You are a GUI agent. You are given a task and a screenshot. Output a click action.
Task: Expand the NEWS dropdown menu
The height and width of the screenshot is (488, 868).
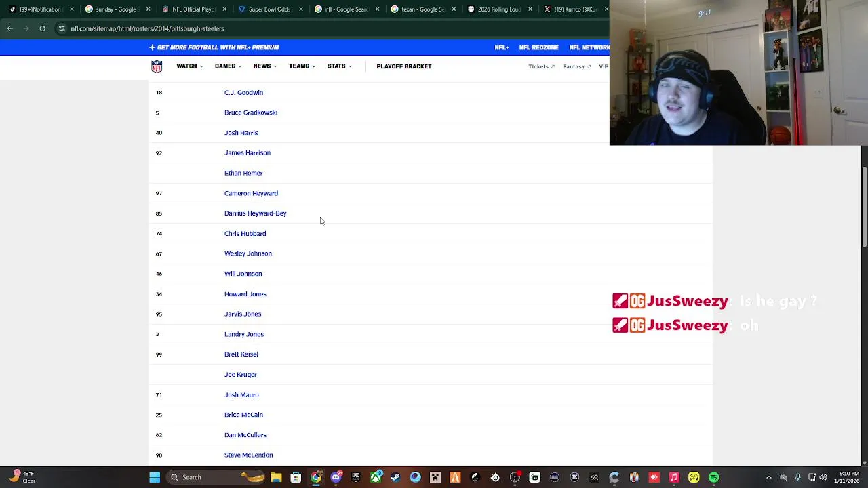[265, 66]
